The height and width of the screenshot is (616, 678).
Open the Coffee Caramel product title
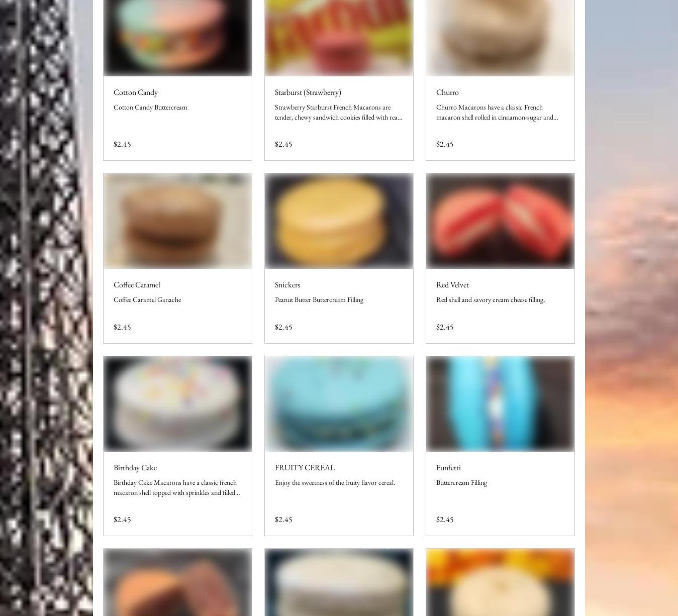(x=137, y=284)
